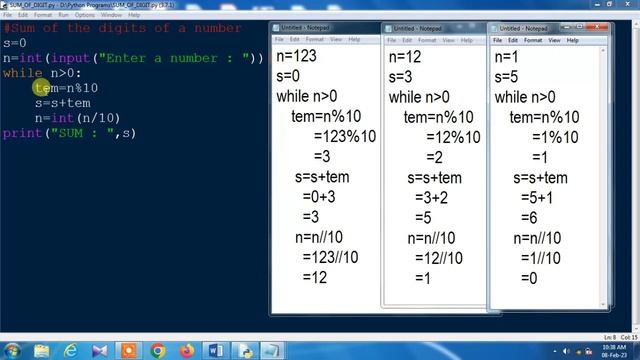Minimize the IDLE editor window
640x360 pixels.
[598, 4]
